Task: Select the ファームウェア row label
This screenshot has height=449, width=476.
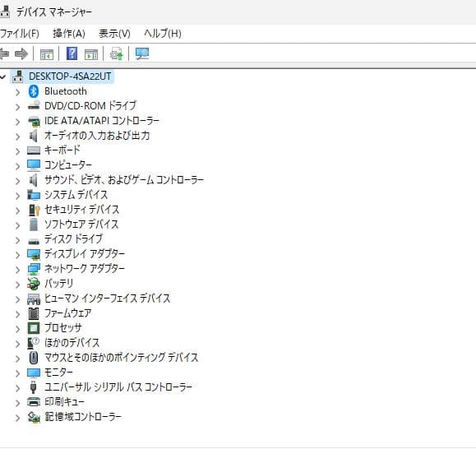Action: tap(67, 313)
